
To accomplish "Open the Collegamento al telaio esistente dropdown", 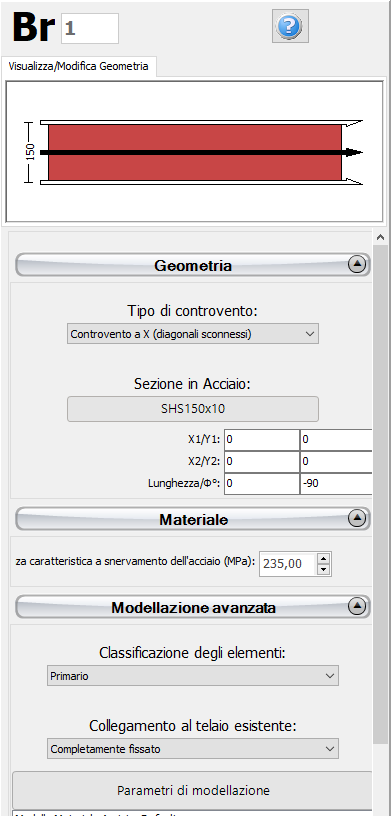I will pos(193,749).
